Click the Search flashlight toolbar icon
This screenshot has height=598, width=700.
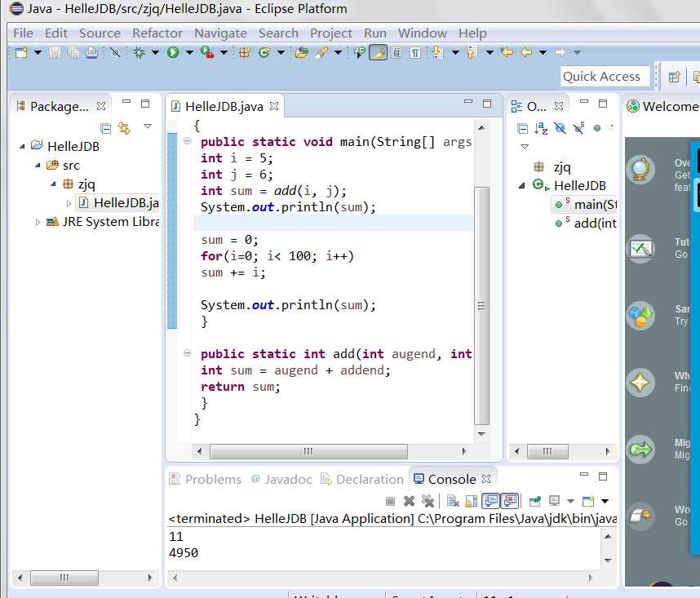click(x=321, y=53)
